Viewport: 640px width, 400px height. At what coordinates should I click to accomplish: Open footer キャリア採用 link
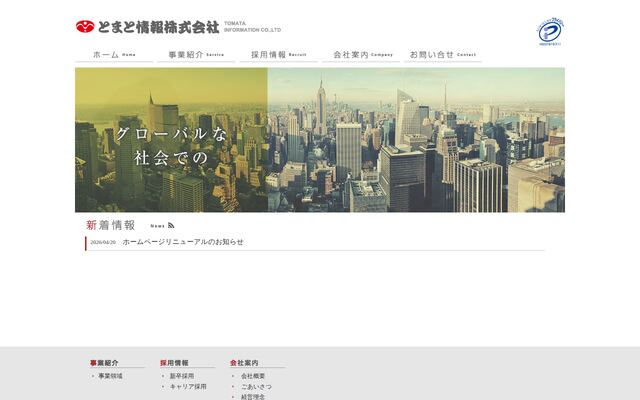click(188, 387)
